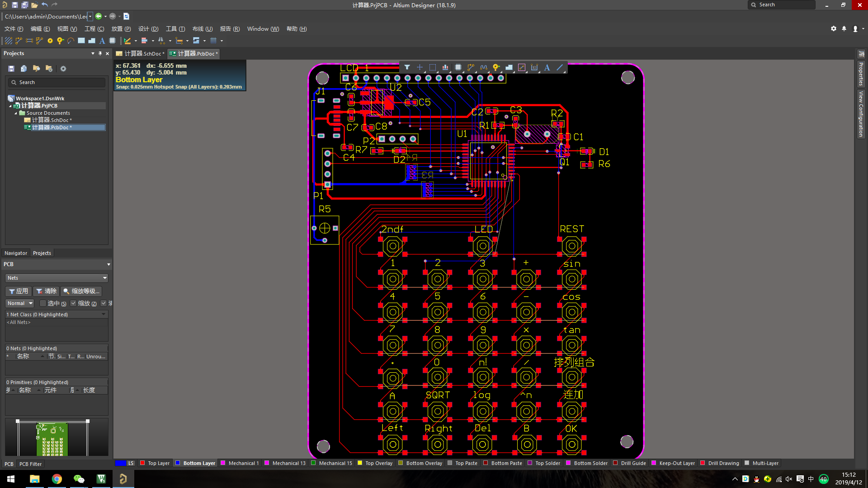Open the Window (W) menu
Viewport: 868px width, 488px height.
[x=263, y=29]
